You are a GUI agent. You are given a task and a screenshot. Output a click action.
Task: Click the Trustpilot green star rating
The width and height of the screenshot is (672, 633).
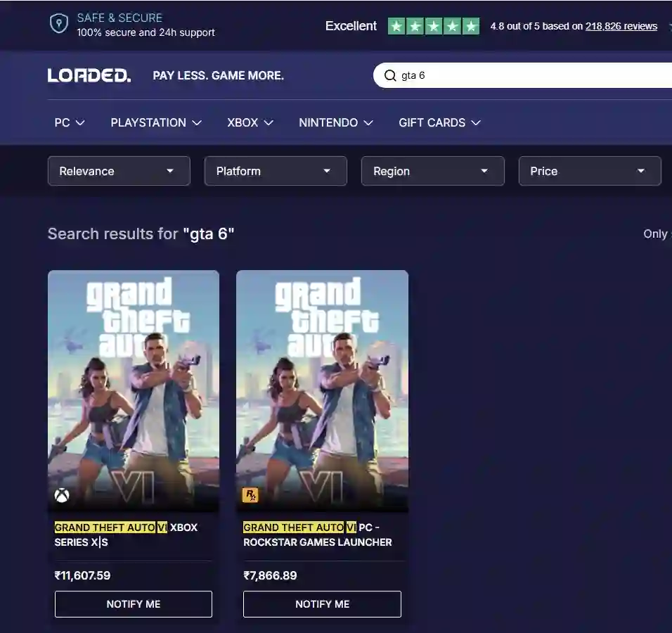[x=434, y=27]
